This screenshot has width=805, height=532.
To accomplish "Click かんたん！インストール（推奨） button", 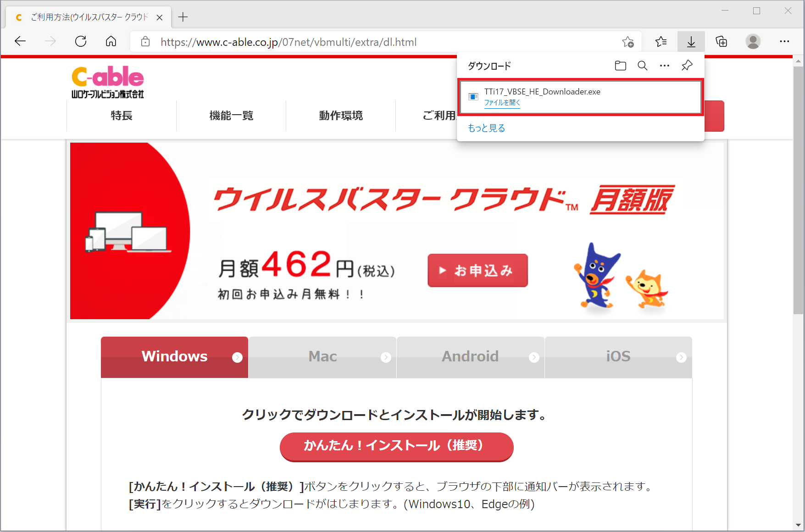I will [x=396, y=446].
